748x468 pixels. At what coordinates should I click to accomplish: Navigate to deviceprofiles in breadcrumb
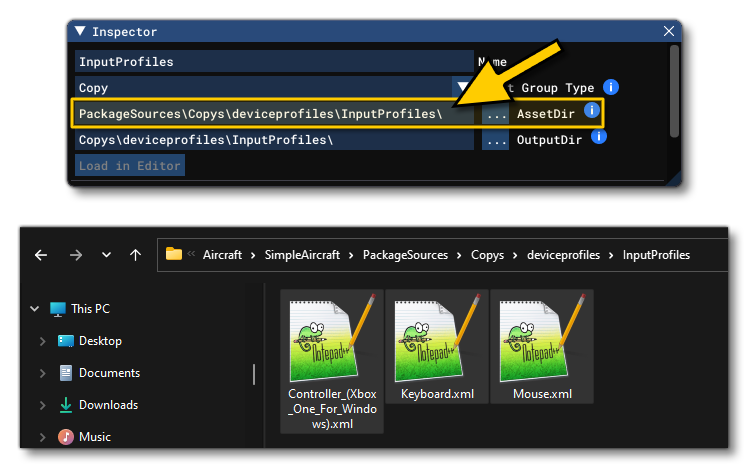coord(563,255)
